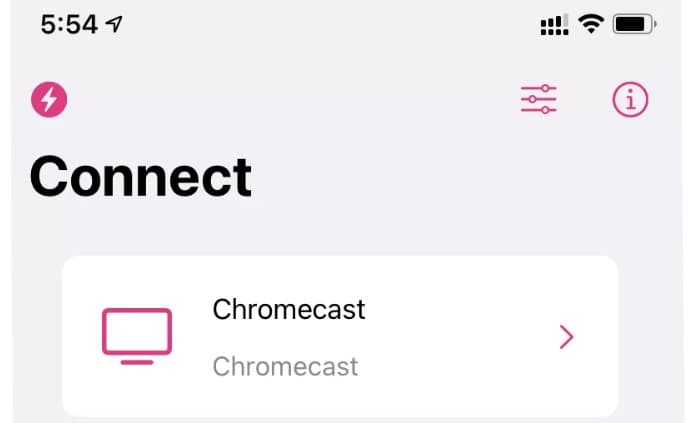Tap the pink lightning bolt icon
Viewport: 700px width, 423px height.
(x=49, y=100)
